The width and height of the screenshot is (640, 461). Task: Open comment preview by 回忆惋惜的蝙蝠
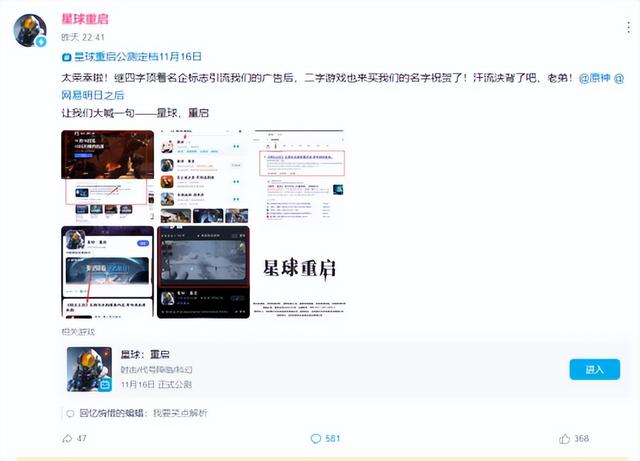(x=143, y=413)
